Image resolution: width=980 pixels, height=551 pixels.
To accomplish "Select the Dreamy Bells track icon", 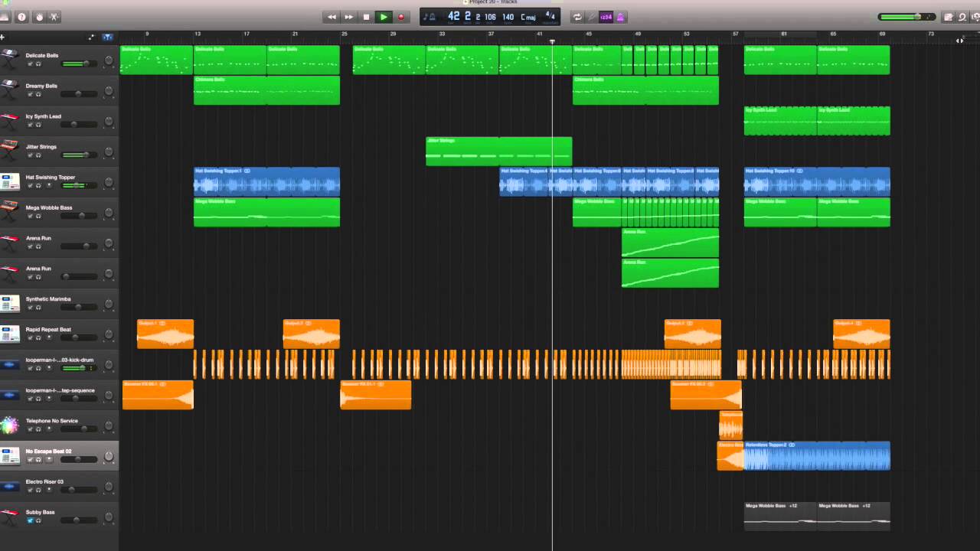I will (9, 90).
